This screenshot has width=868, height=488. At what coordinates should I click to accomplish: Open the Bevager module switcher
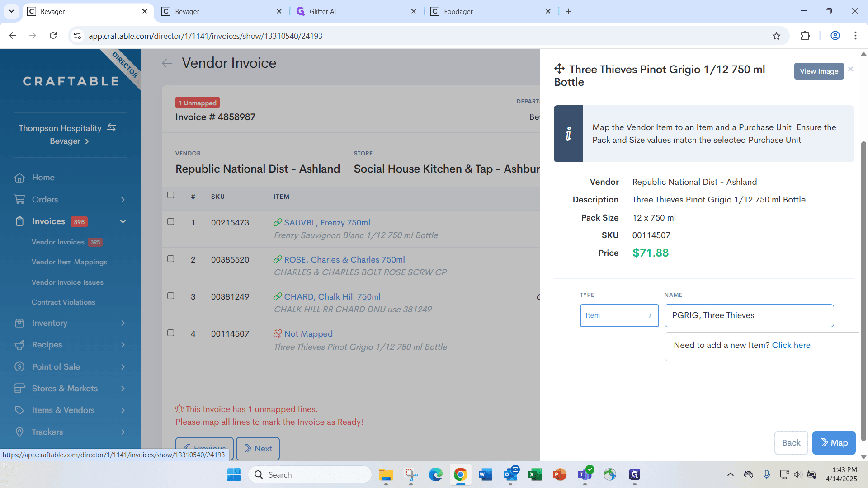(69, 141)
